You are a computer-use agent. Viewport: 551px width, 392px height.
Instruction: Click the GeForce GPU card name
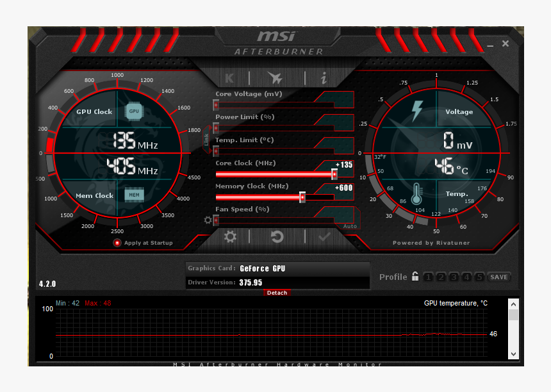pyautogui.click(x=263, y=268)
